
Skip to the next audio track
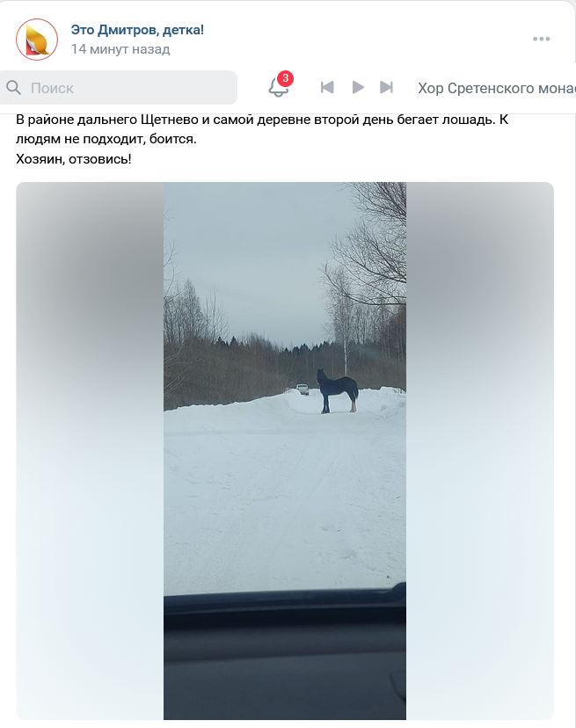click(x=386, y=87)
